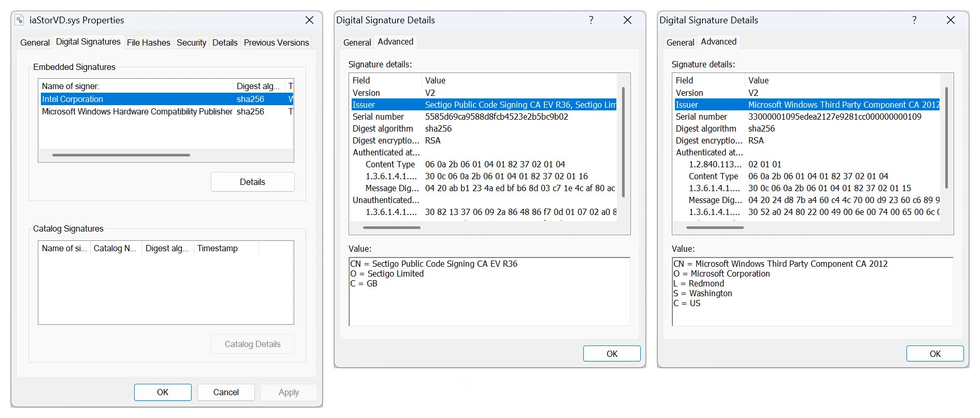Select the Intel Corporation signer row

166,99
